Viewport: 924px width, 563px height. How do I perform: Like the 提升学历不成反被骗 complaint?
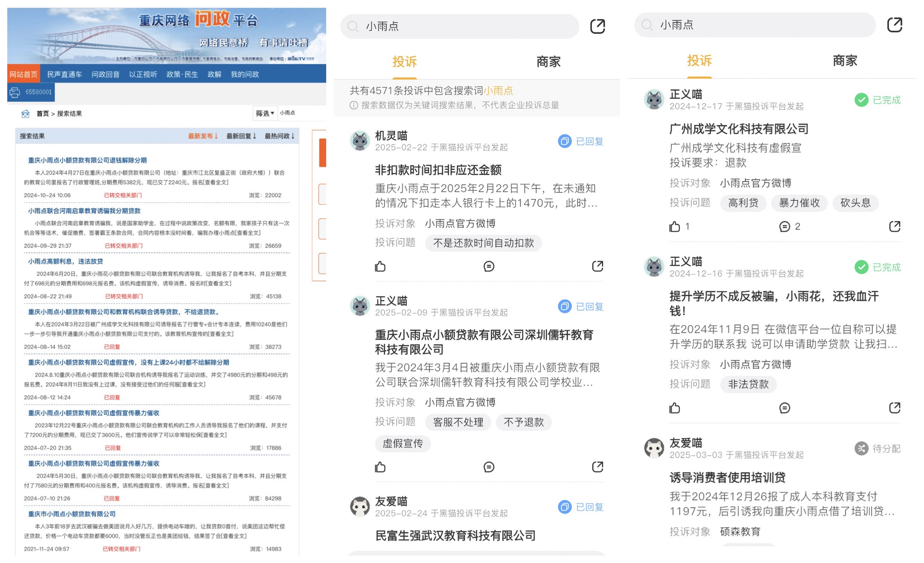pos(674,409)
